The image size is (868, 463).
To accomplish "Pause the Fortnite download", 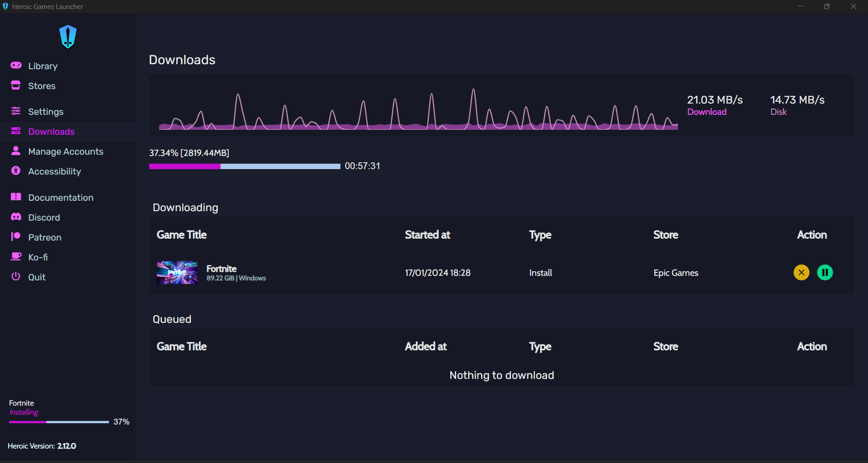I will 825,273.
